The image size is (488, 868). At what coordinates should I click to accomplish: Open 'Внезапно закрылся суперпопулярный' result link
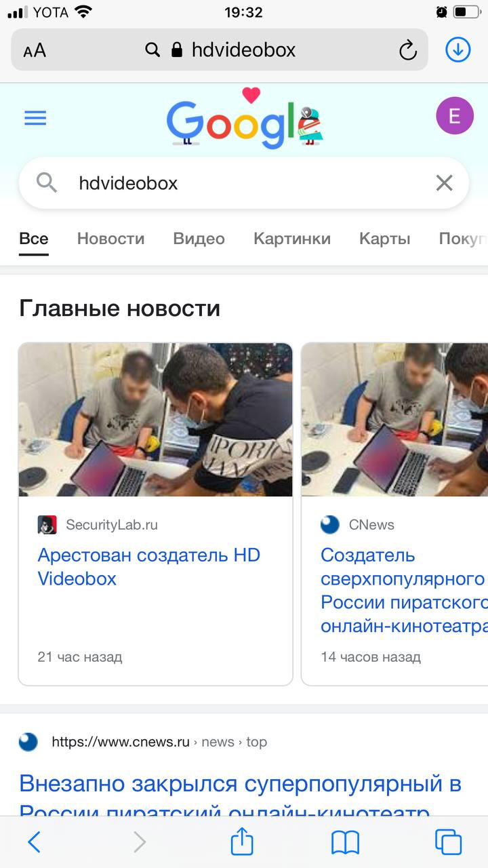(241, 794)
